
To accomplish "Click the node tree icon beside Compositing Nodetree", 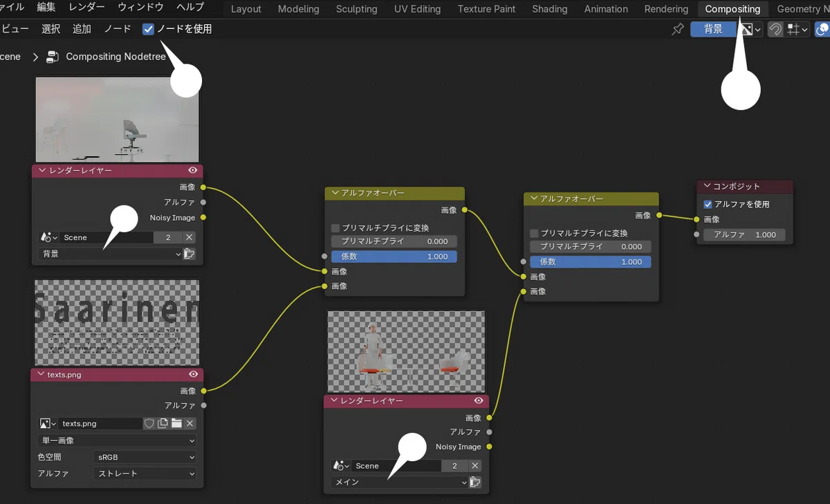I will point(53,57).
